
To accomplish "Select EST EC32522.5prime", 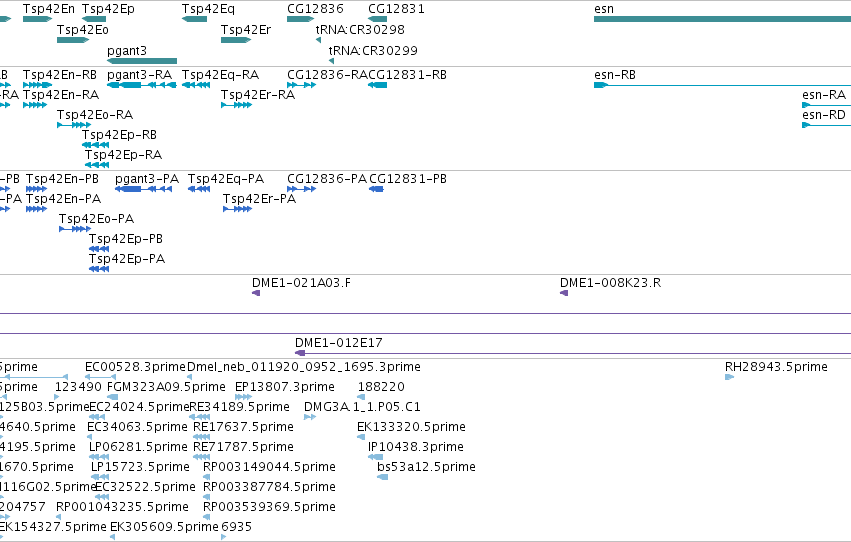I will pos(102,497).
